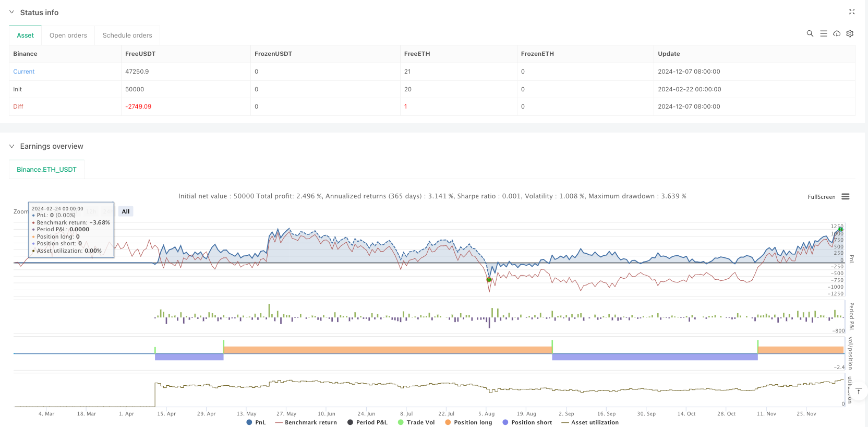Click the FullScreen chart button
The height and width of the screenshot is (427, 868).
click(821, 197)
